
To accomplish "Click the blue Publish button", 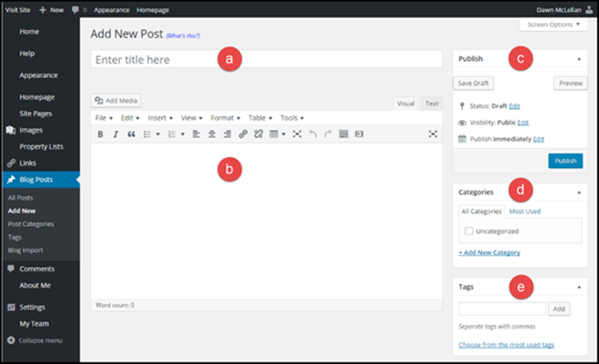I will coord(565,161).
